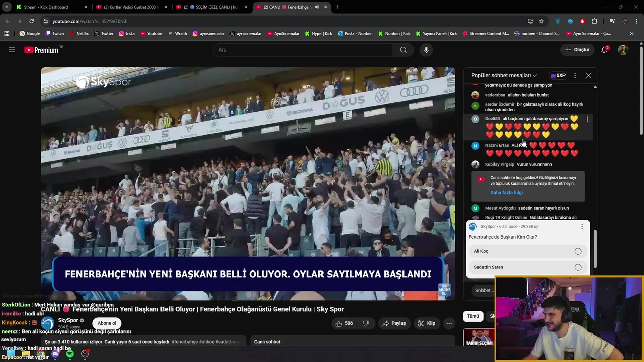
Task: Select the Tümü filter chip
Action: [x=473, y=316]
